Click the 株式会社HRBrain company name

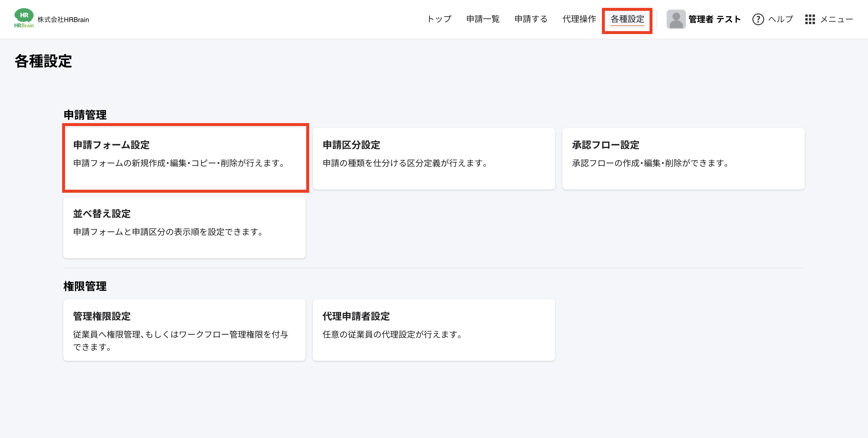click(x=63, y=20)
